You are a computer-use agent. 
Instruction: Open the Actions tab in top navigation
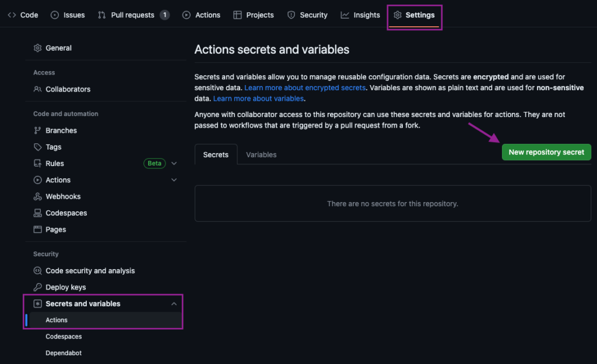pos(201,15)
